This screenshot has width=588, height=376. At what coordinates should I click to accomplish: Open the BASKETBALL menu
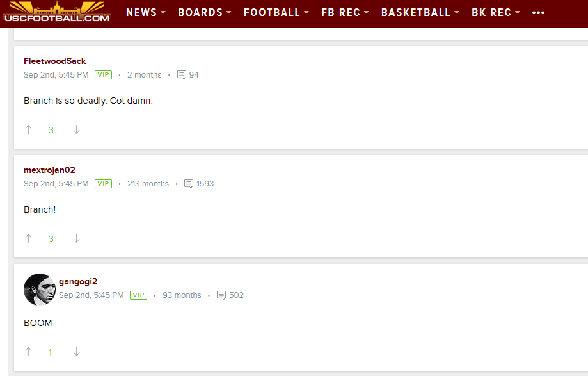coord(420,12)
